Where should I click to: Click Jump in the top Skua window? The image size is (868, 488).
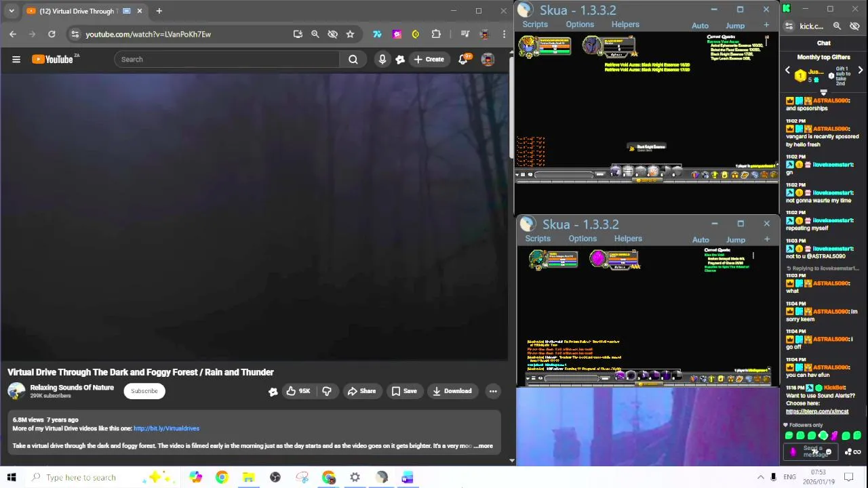tap(735, 26)
